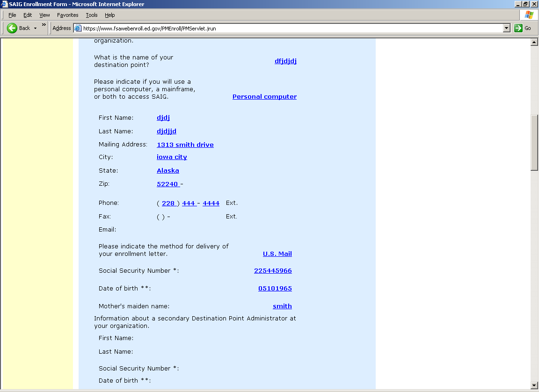Click the Internet Explorer icon in the title bar

[4, 4]
